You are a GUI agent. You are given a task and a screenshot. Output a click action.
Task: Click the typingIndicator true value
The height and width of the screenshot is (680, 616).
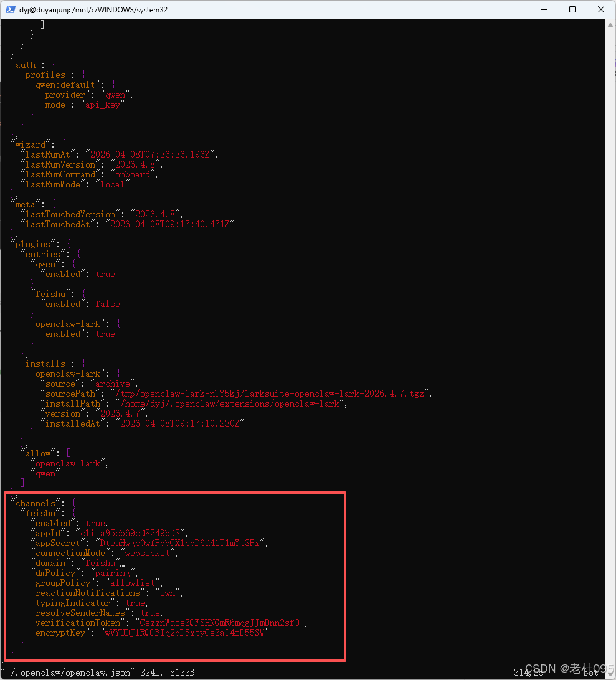click(135, 603)
